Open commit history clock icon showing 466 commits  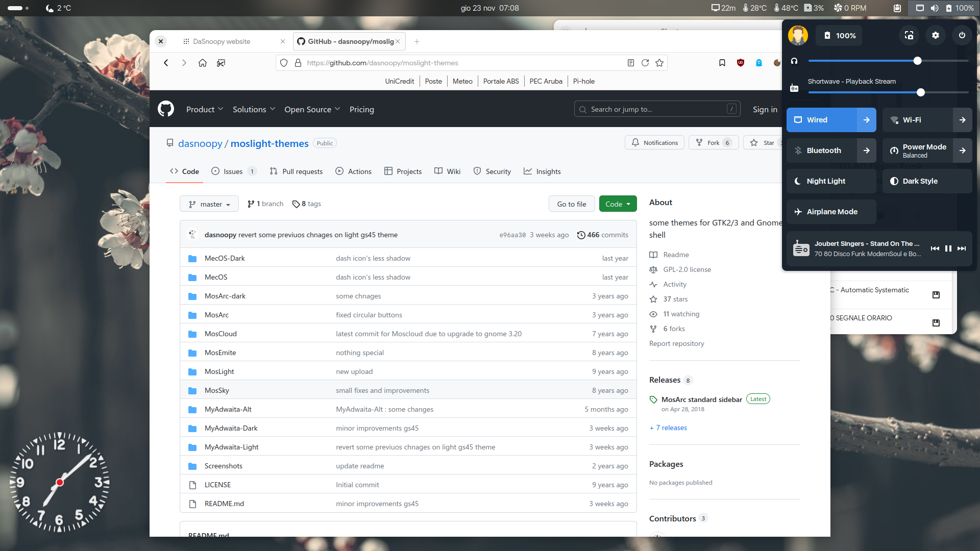(x=581, y=235)
